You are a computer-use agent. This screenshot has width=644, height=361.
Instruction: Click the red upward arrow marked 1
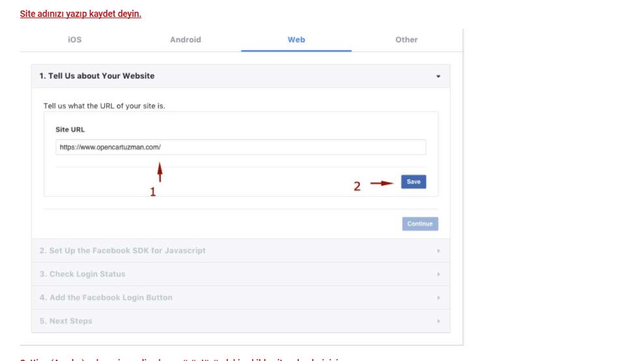click(x=160, y=172)
